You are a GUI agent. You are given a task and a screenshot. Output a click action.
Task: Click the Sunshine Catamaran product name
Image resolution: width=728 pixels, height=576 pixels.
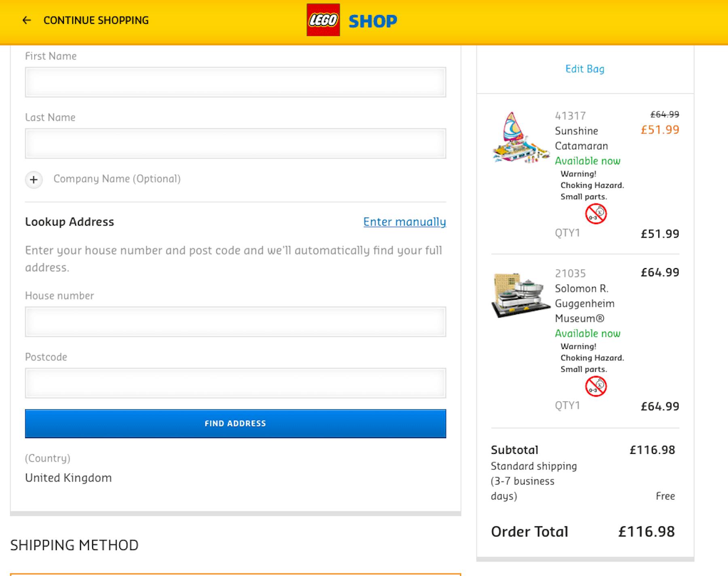582,138
